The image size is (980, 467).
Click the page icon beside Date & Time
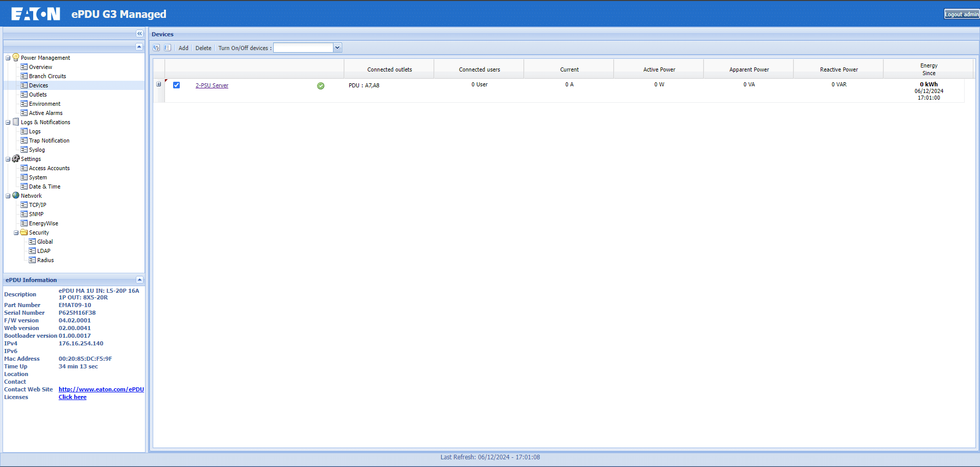click(x=24, y=186)
